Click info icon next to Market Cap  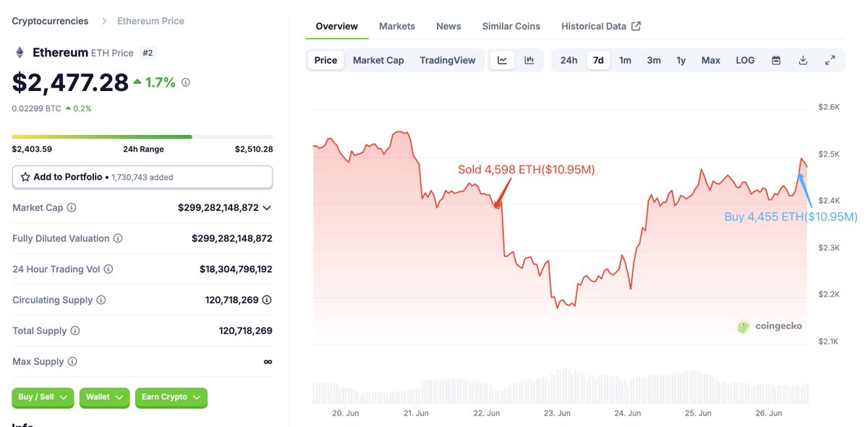(72, 207)
